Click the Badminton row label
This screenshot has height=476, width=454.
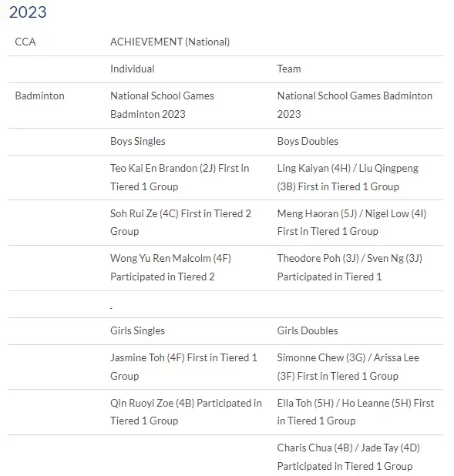(40, 96)
